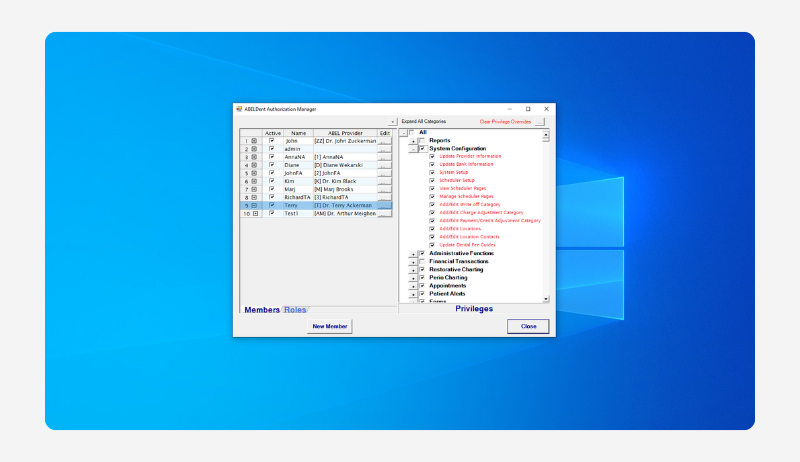
Task: Maximize the Authorization Manager window
Action: point(528,109)
